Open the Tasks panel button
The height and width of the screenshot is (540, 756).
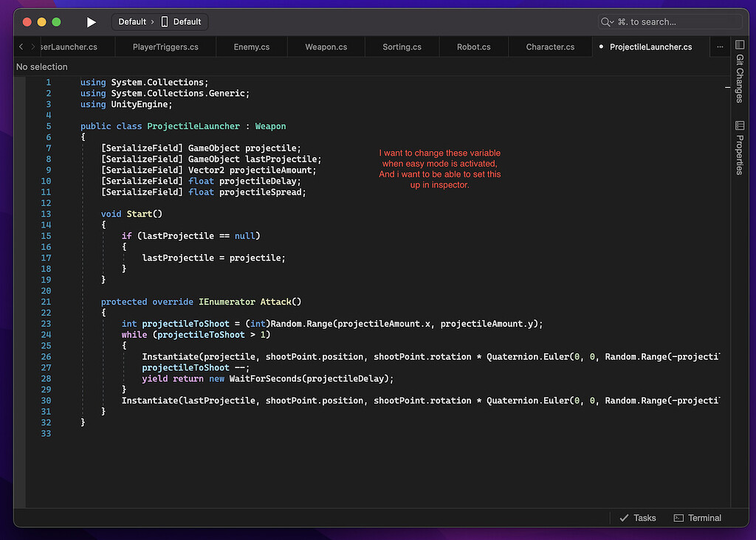point(637,518)
